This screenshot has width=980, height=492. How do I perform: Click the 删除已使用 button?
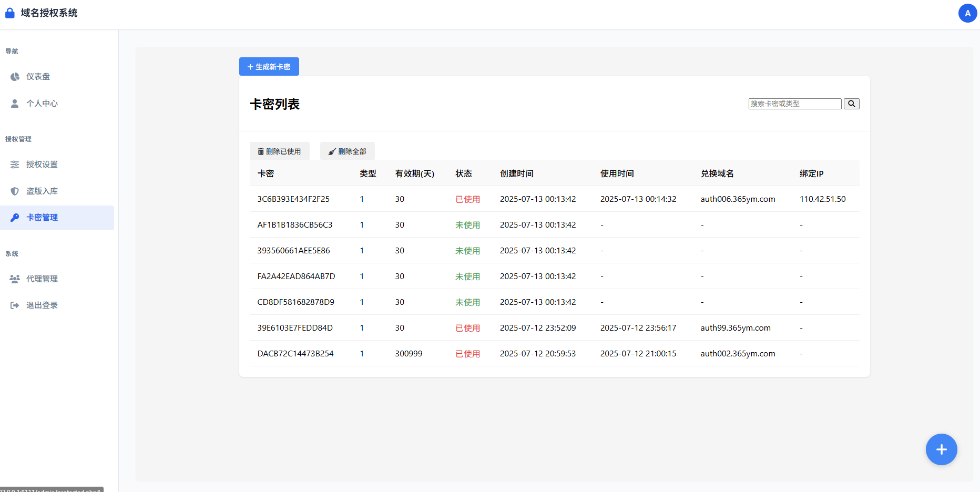point(279,151)
